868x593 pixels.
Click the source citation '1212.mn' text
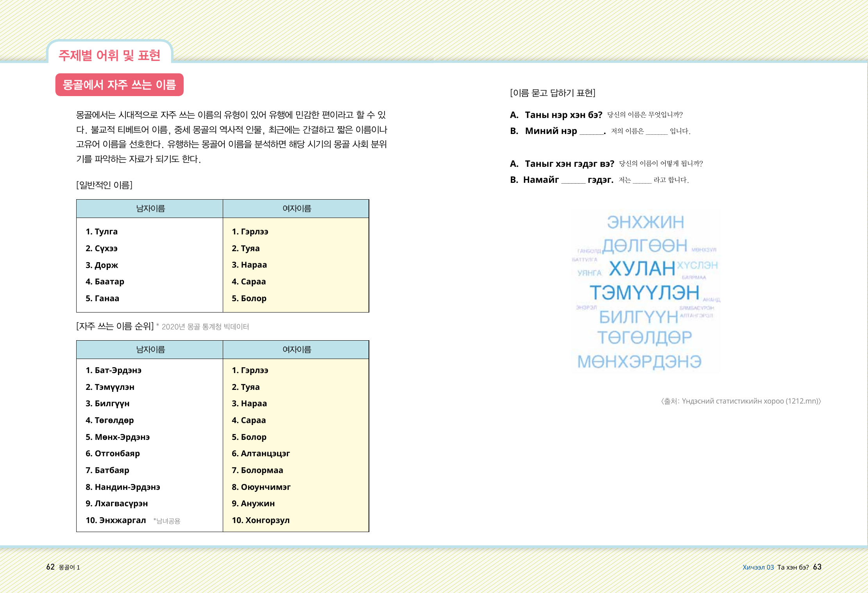coord(802,401)
